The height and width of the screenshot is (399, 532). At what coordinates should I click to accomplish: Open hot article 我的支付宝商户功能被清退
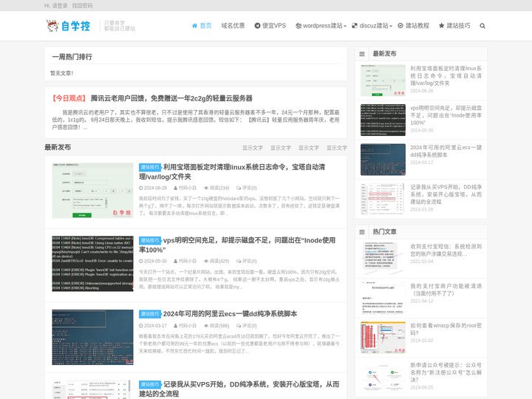tap(446, 290)
